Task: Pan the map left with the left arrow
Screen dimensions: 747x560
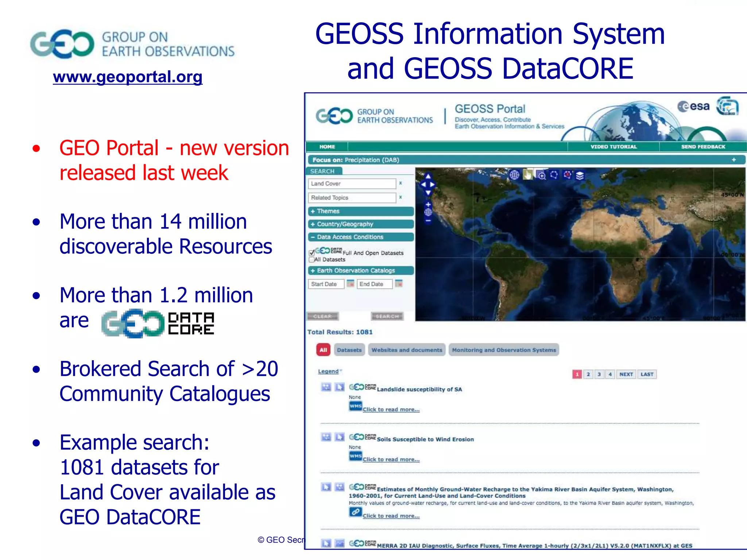Action: pos(423,184)
